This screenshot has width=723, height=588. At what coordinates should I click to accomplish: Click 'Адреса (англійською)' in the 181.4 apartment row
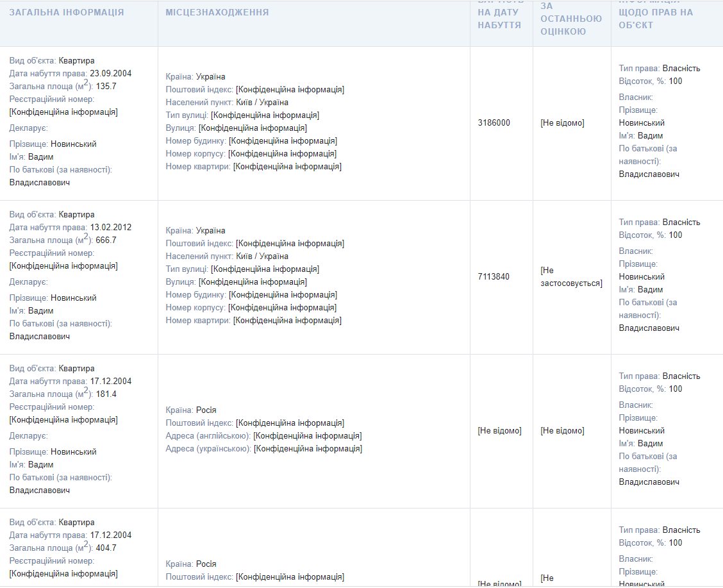pyautogui.click(x=208, y=436)
